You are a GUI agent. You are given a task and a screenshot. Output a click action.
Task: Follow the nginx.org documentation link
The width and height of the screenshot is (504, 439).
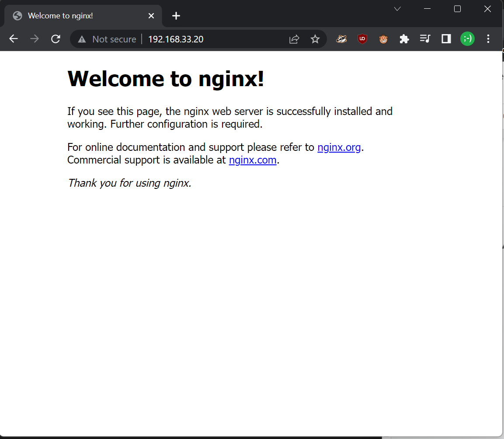tap(339, 147)
